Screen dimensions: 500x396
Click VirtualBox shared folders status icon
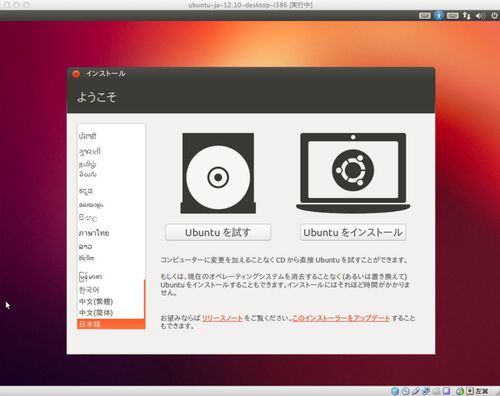tap(436, 391)
